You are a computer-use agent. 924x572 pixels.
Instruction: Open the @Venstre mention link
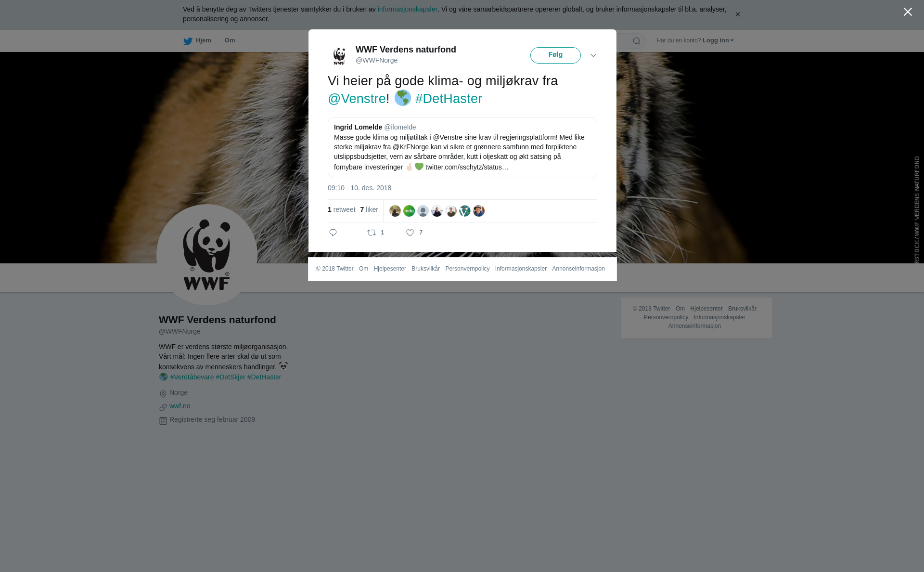357,99
